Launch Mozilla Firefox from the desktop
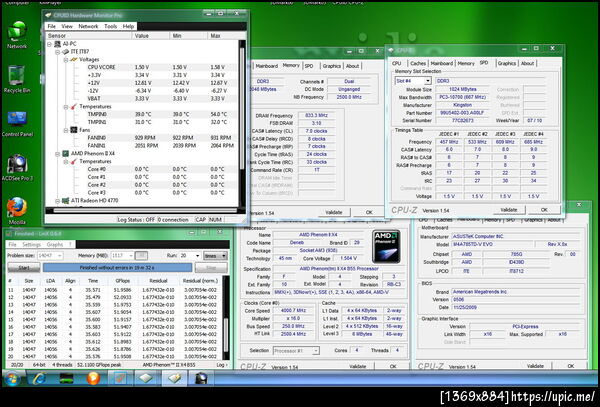 point(17,211)
